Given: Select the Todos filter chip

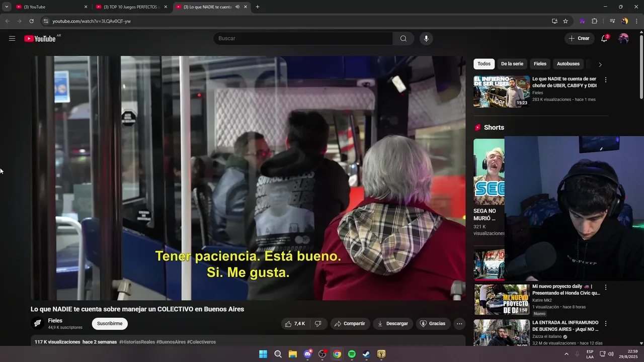Looking at the screenshot, I should [x=484, y=64].
